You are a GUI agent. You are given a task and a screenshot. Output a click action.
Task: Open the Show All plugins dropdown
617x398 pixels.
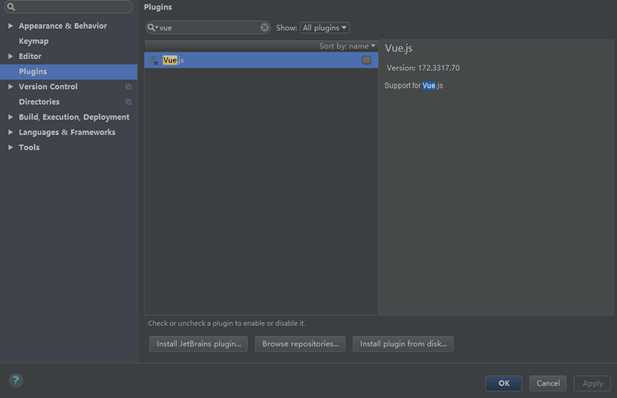coord(325,28)
